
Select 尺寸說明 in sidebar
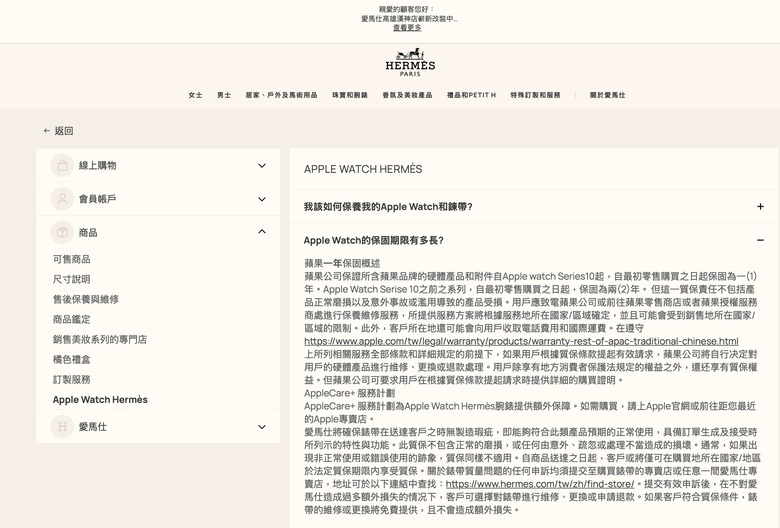tap(72, 279)
